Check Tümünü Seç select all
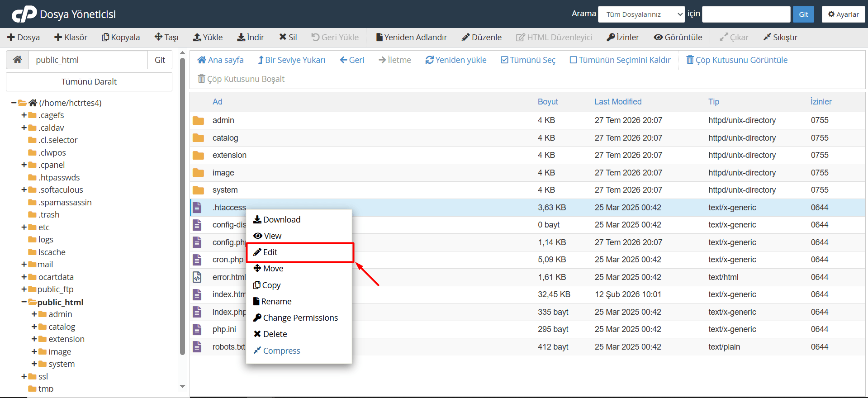This screenshot has height=398, width=868. [x=528, y=60]
